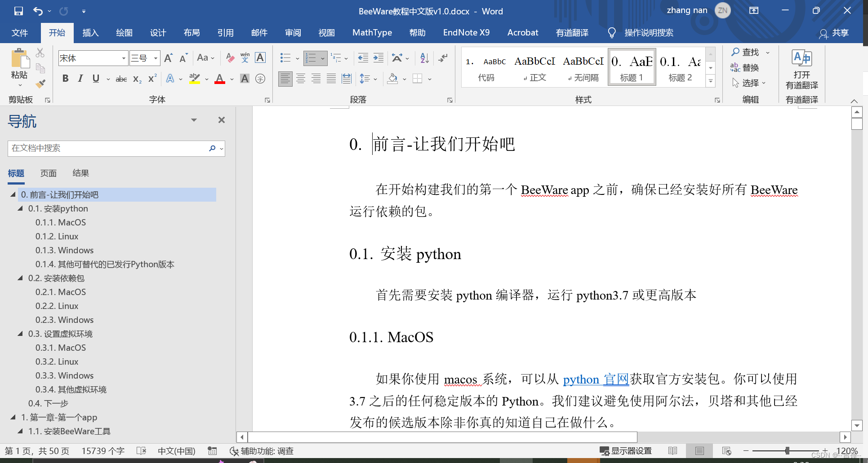Toggle Underline formatting
Image resolution: width=868 pixels, height=463 pixels.
point(96,79)
